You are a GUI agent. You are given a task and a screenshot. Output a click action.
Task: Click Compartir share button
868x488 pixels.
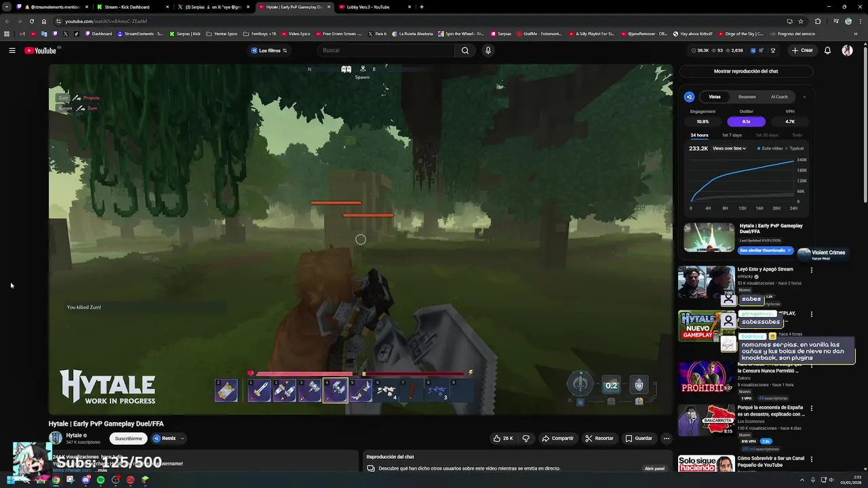click(x=557, y=439)
